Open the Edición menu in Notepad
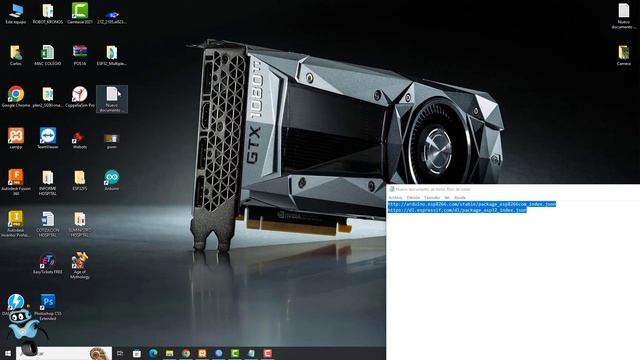640x360 pixels. [413, 198]
